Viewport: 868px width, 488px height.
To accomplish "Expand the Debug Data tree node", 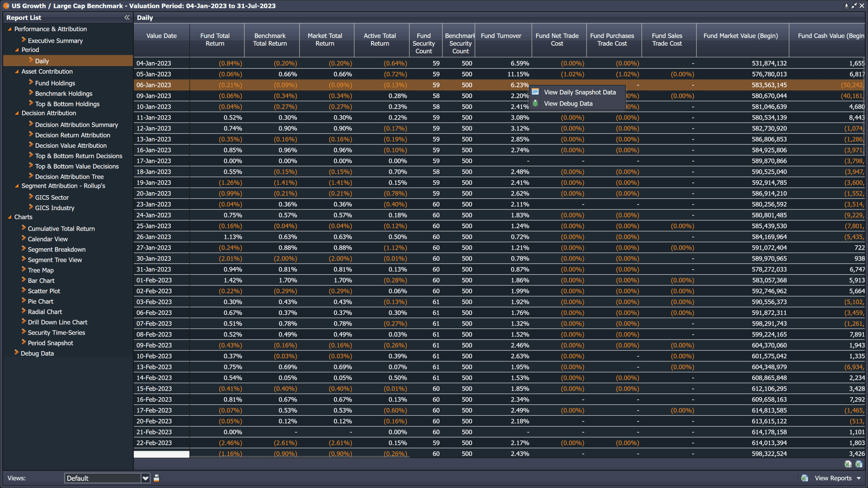I will (x=16, y=352).
